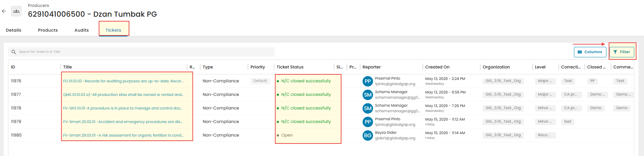Open ticket FO 01.01.03 title link
The height and width of the screenshot is (156, 644).
123,81
